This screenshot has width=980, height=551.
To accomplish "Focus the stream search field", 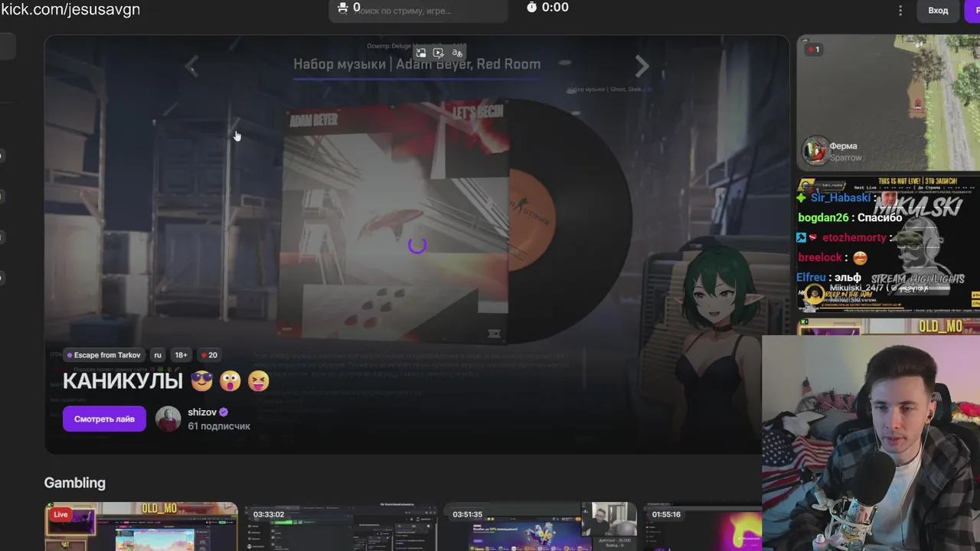I will coord(419,11).
